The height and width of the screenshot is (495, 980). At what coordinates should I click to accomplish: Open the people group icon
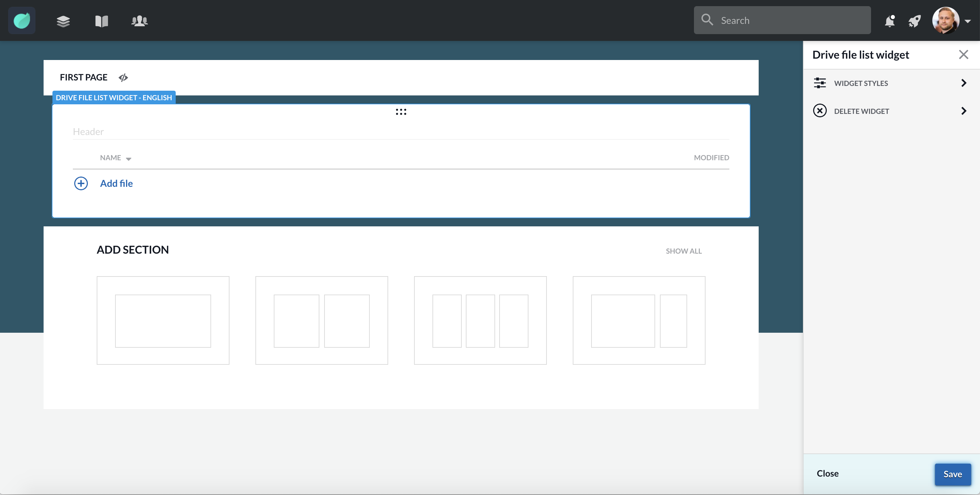click(x=140, y=20)
